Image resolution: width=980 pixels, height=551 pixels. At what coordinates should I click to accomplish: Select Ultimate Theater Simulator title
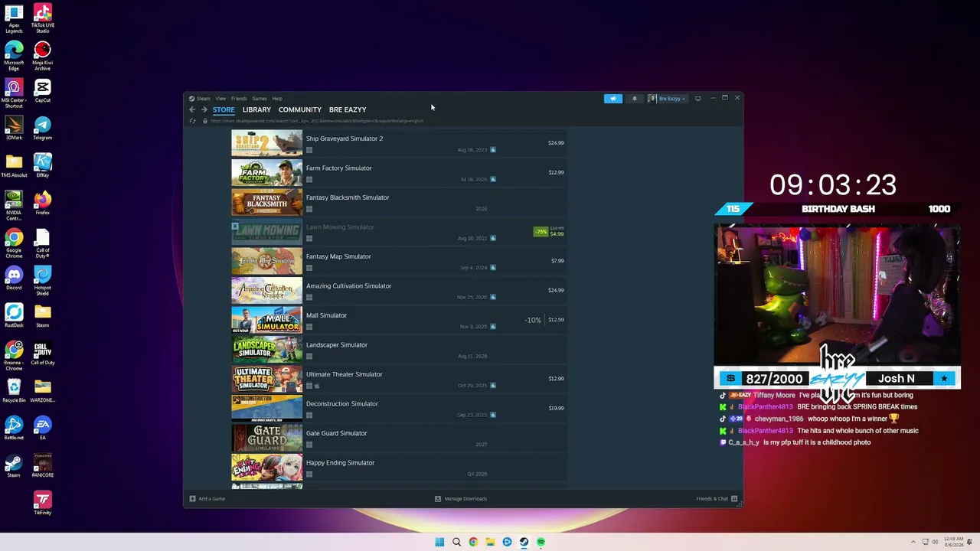[344, 374]
